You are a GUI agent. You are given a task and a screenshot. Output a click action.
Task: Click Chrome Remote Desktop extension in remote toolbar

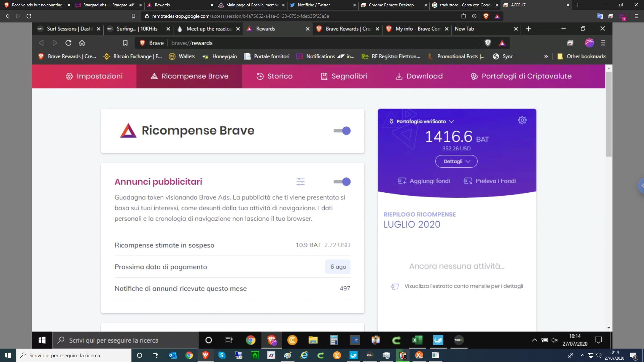[x=570, y=43]
